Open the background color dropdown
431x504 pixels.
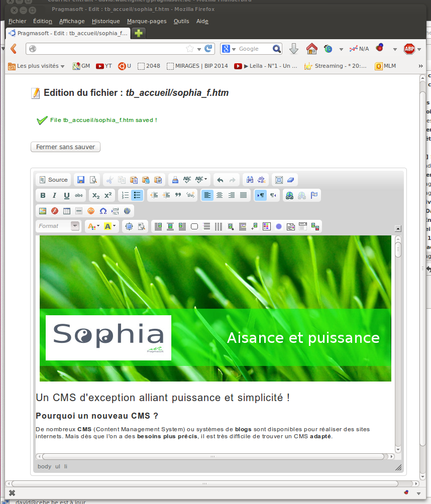pyautogui.click(x=110, y=226)
